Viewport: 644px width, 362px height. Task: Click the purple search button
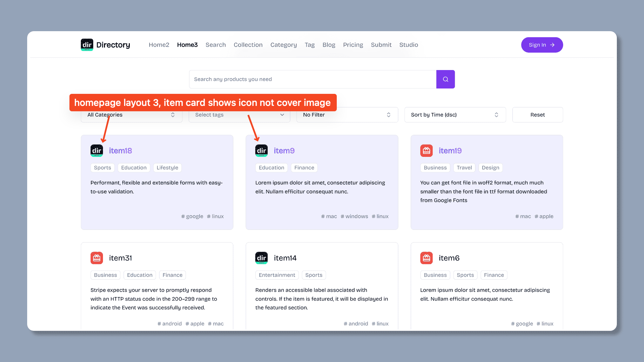(x=445, y=79)
